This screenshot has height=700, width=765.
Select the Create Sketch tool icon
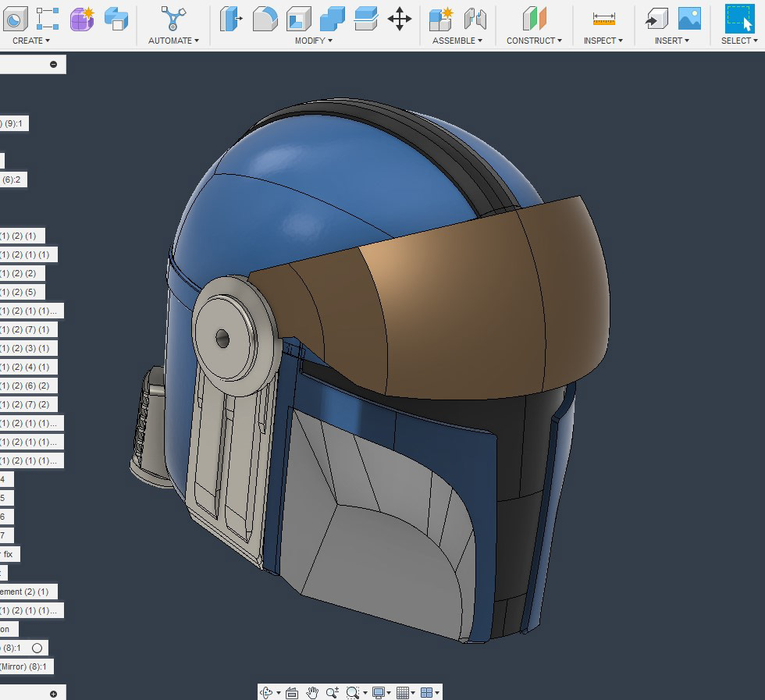coord(15,19)
